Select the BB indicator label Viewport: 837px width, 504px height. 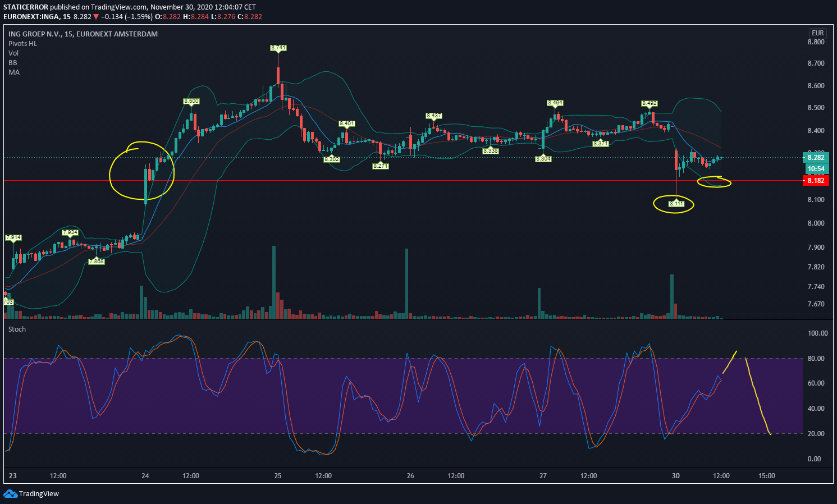13,63
